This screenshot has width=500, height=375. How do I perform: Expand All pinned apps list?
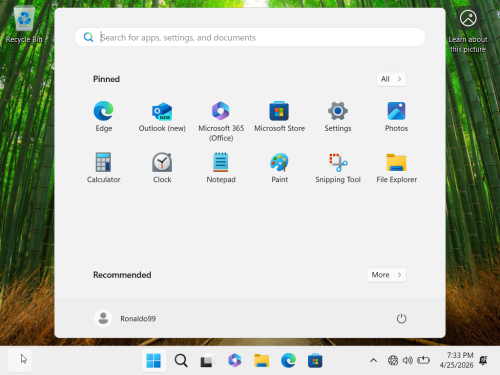(391, 79)
